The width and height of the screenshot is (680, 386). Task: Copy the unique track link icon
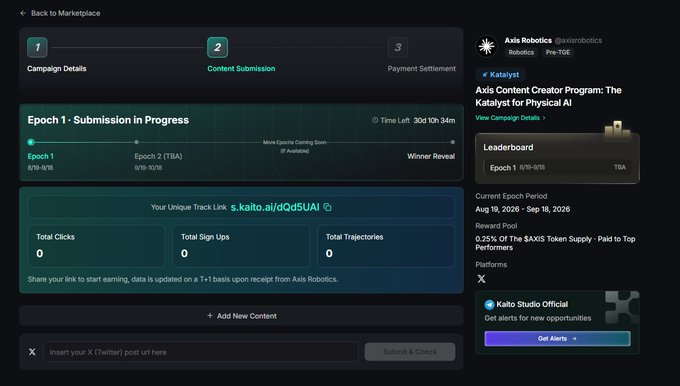point(327,207)
